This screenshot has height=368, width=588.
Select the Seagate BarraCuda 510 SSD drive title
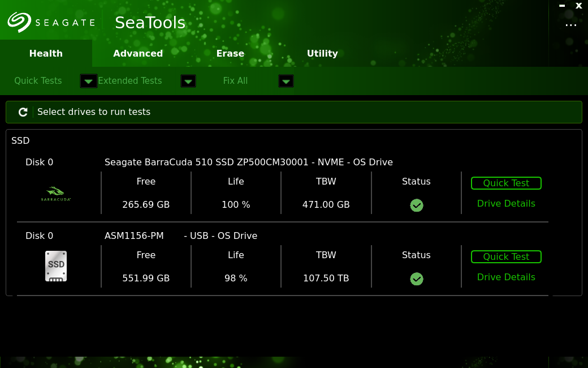coord(248,162)
